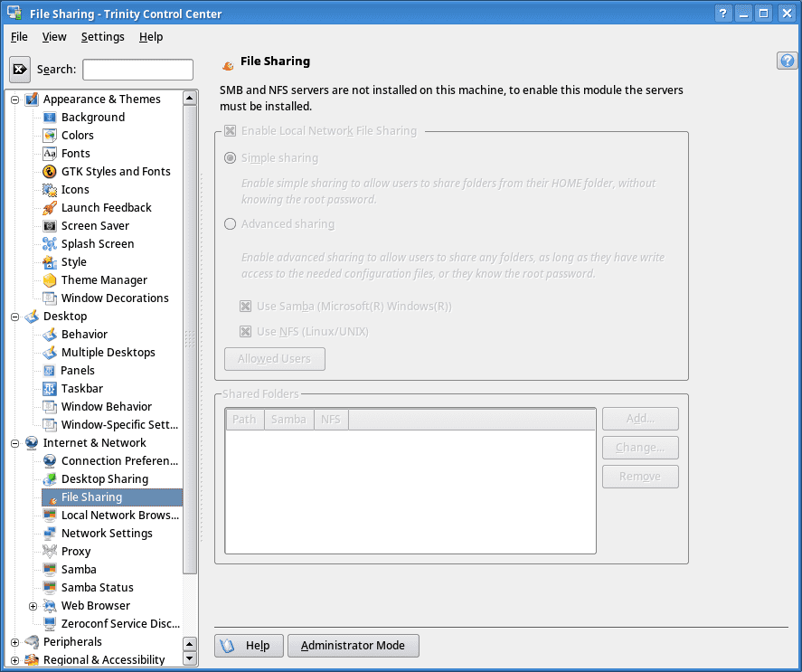The width and height of the screenshot is (802, 672).
Task: Click the Network Settings icon
Action: click(x=50, y=534)
